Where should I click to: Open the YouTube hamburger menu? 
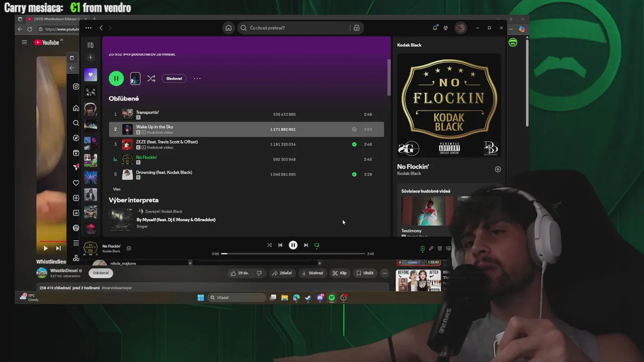click(24, 42)
